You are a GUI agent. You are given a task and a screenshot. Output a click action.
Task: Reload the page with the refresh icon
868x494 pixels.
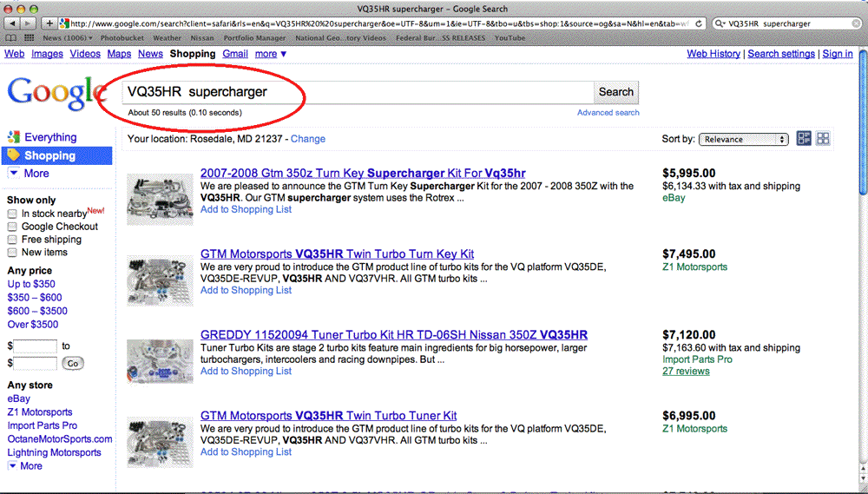[697, 23]
